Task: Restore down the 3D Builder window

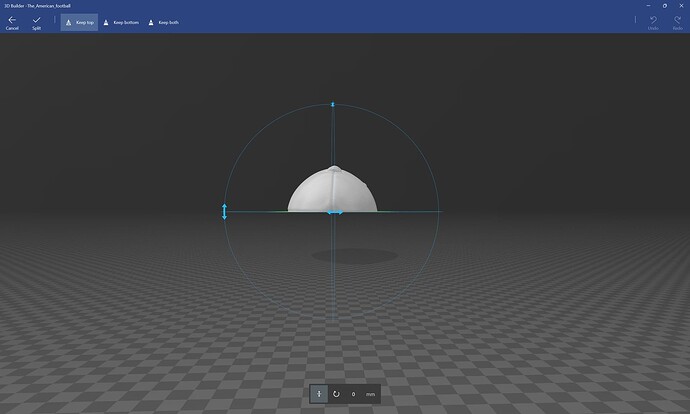Action: [x=665, y=6]
